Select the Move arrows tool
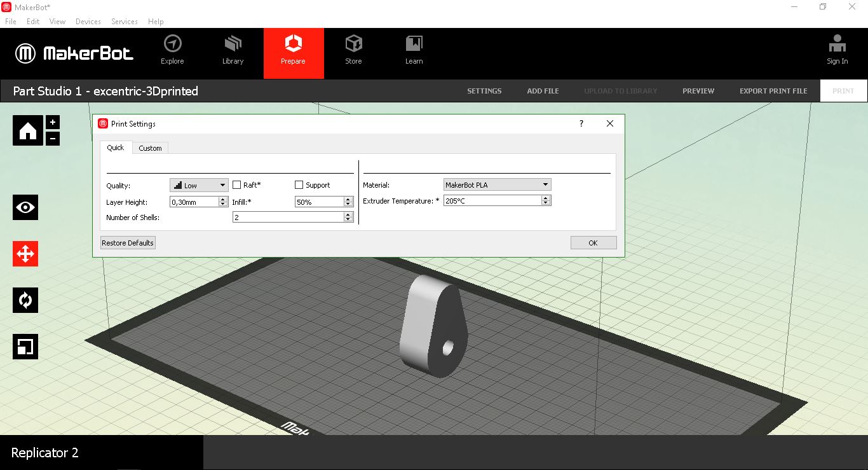Image resolution: width=868 pixels, height=470 pixels. click(x=25, y=254)
